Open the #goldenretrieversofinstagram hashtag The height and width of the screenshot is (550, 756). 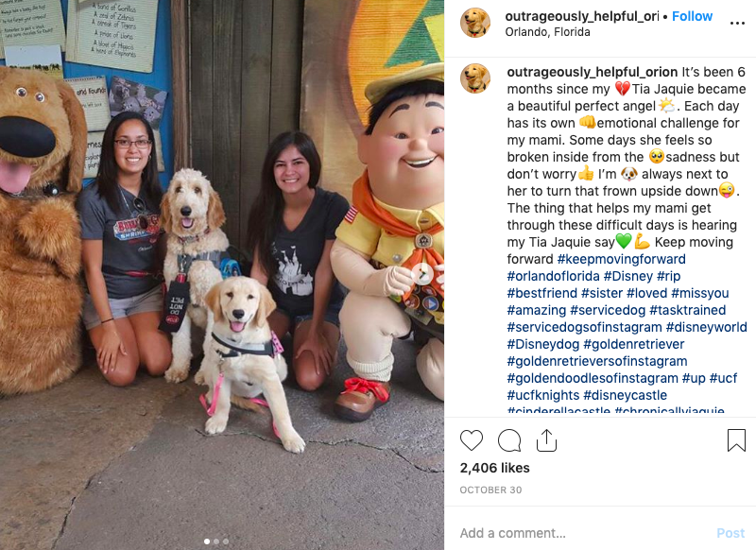(x=597, y=361)
